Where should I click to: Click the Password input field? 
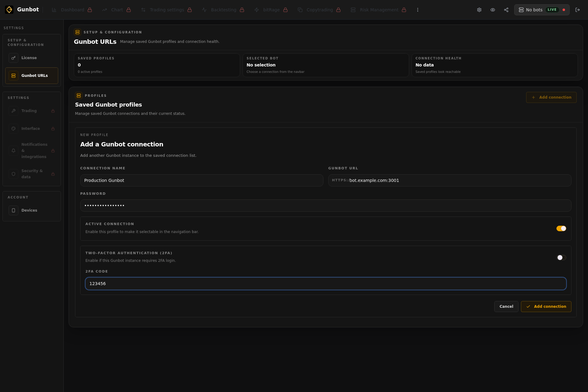[x=326, y=205]
